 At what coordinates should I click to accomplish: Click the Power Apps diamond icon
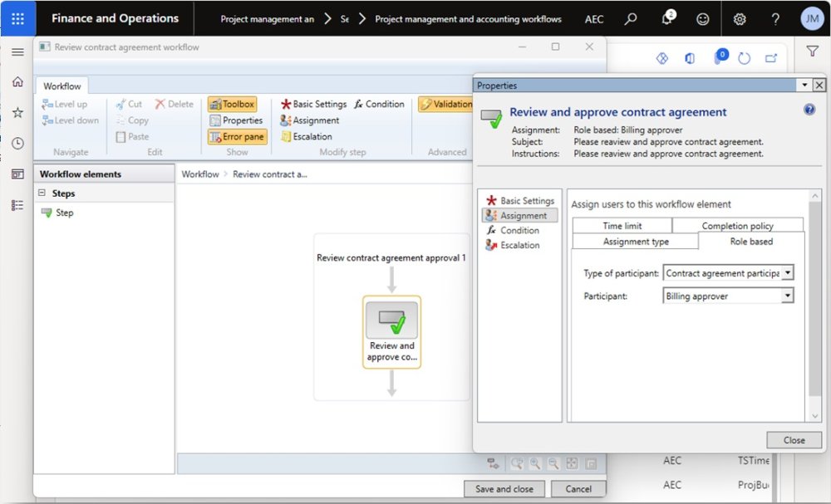662,58
